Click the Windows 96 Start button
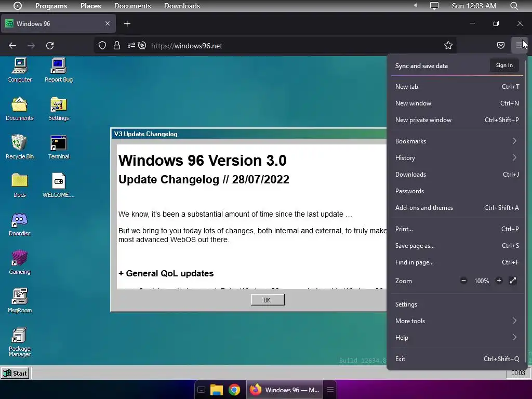The image size is (532, 399). (15, 373)
